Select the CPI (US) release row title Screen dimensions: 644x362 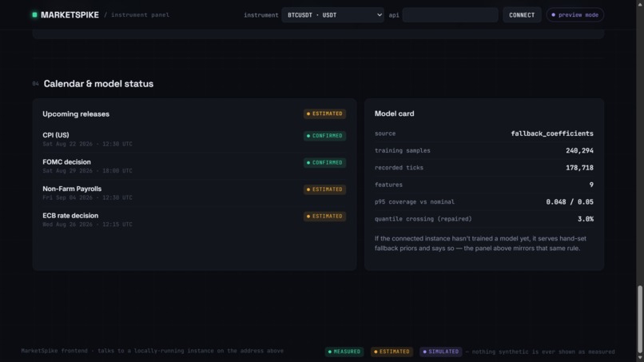56,135
